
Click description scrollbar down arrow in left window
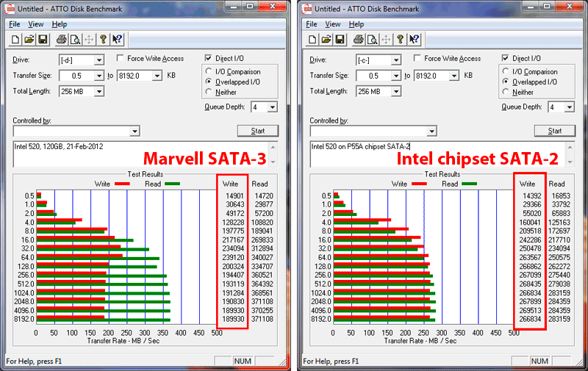tap(273, 162)
